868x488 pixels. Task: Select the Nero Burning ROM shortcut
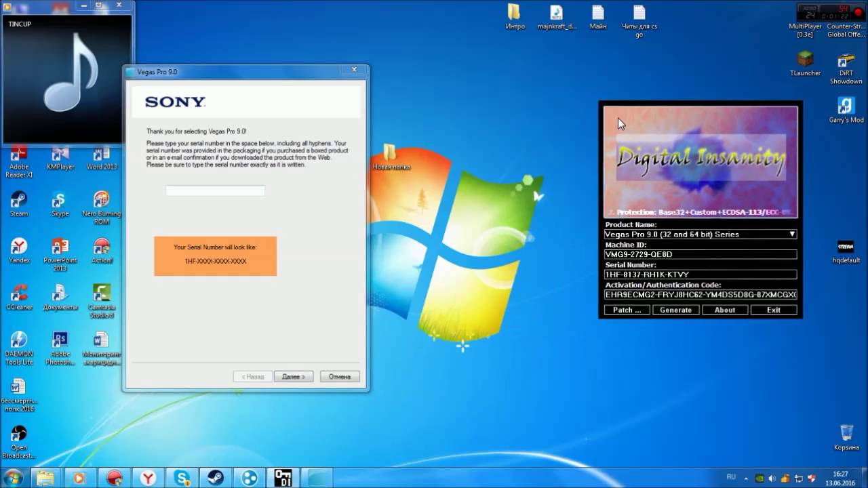(102, 208)
